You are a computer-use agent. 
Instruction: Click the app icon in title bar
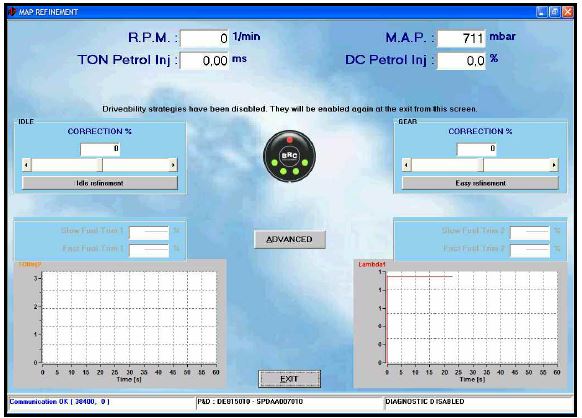pyautogui.click(x=12, y=12)
